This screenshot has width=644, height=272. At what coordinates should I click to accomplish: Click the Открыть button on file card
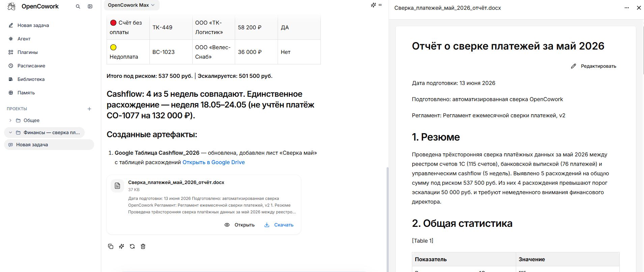(240, 225)
